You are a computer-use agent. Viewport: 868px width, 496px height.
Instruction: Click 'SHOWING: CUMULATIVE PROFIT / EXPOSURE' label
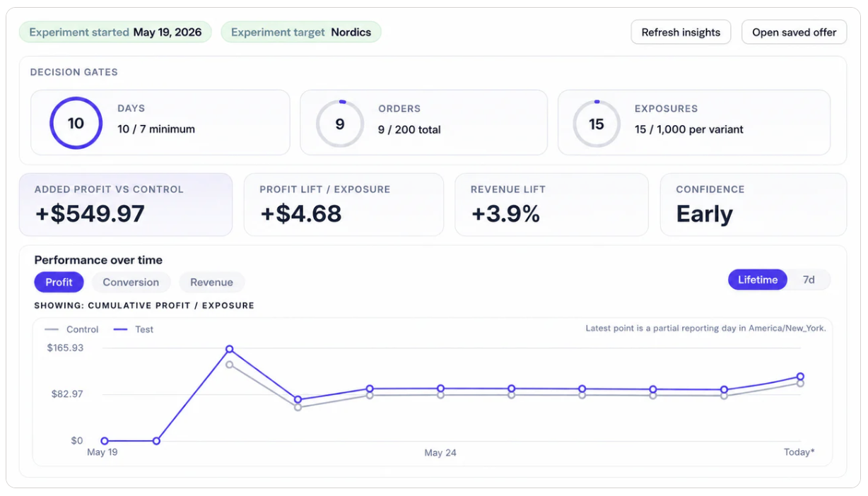[144, 306]
